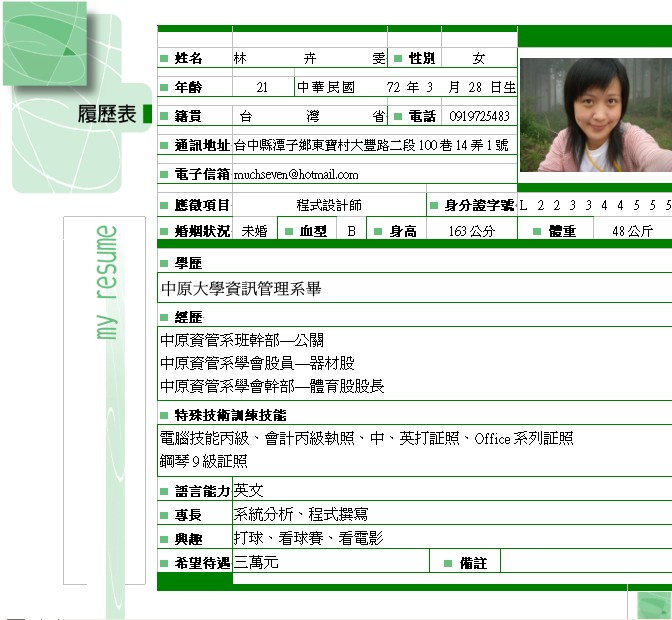Click the 鋼琴 9 級証照 skills line
Viewport: 672px width, 620px height.
pos(204,461)
